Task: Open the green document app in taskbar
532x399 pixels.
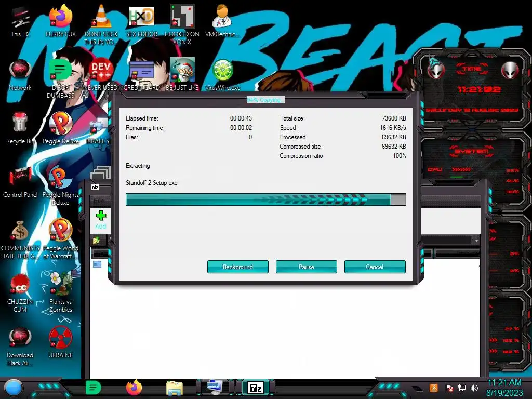Action: pos(94,388)
